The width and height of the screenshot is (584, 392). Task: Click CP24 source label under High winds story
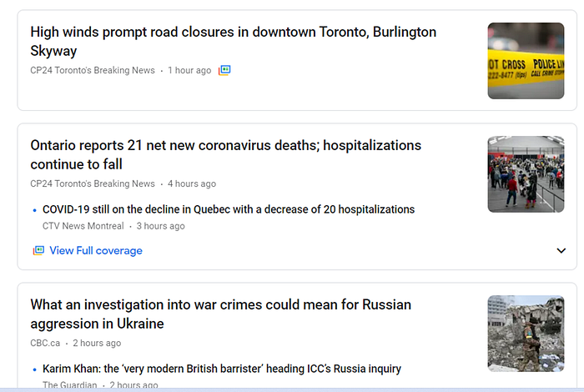(93, 70)
